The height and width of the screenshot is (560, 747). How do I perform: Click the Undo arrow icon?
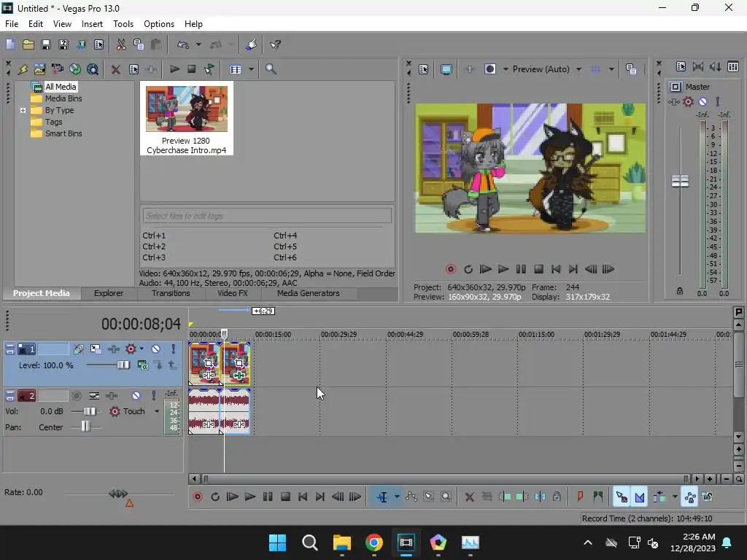(x=183, y=44)
